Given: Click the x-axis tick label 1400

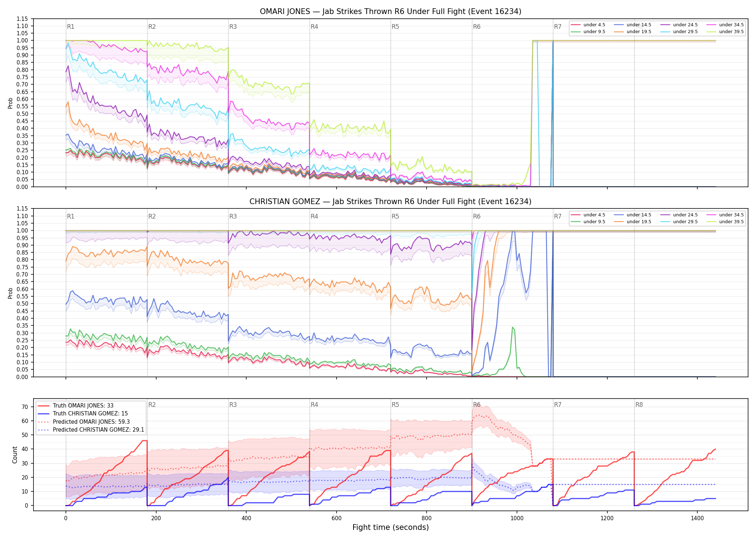Looking at the screenshot, I should tap(697, 518).
